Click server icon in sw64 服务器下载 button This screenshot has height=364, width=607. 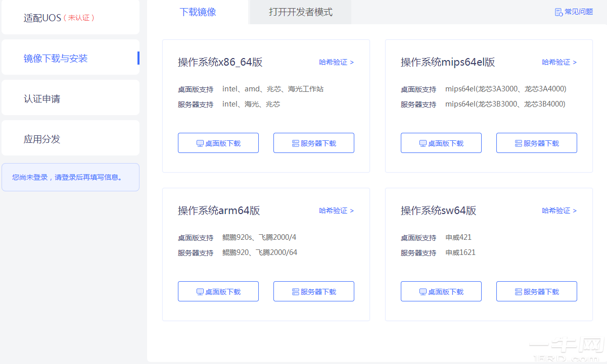(x=518, y=292)
